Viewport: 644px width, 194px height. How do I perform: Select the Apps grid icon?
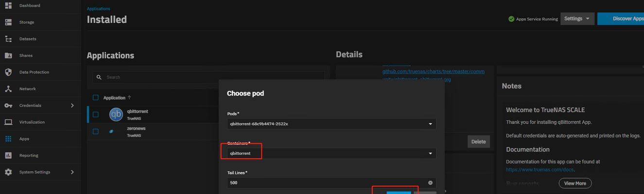point(8,139)
